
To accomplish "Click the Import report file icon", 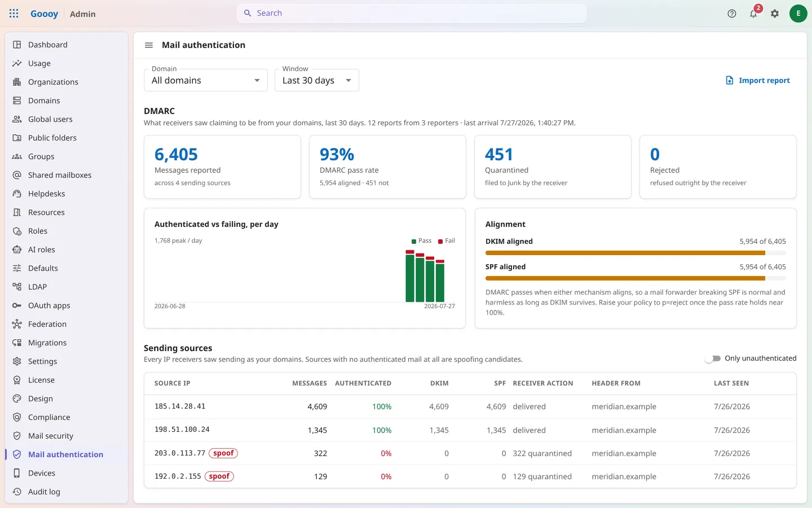I will click(729, 80).
